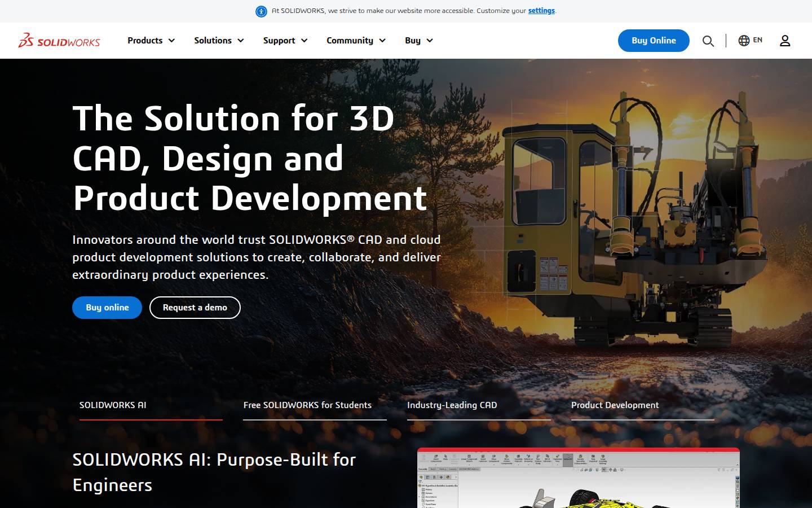Click the "SOLIDWORKS AI: Purpose-Built for Engineers" heading
812x508 pixels.
coord(214,472)
